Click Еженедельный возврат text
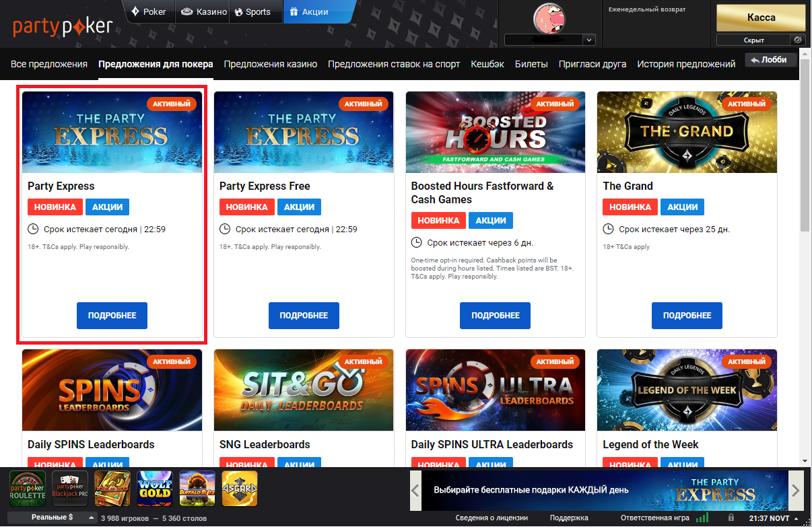Image resolution: width=812 pixels, height=527 pixels. click(x=647, y=9)
